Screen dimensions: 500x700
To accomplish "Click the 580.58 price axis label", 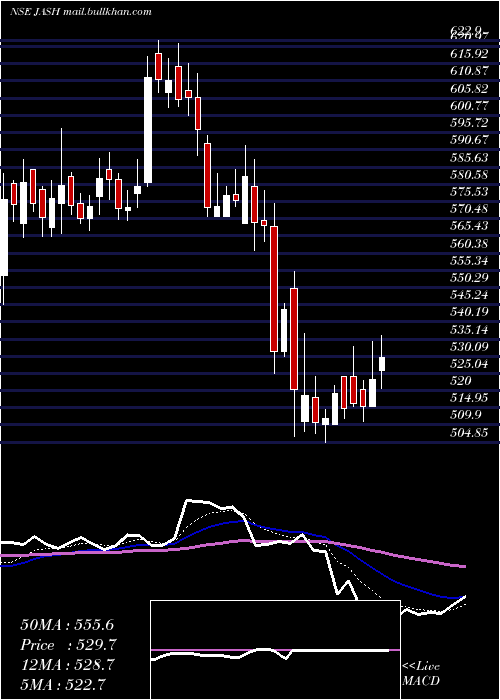I will [x=468, y=174].
